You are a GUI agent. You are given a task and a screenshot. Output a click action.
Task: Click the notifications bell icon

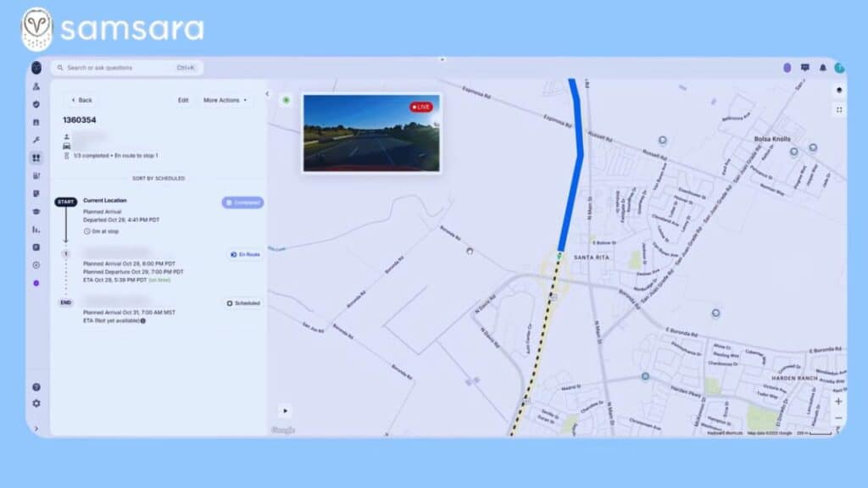(822, 68)
